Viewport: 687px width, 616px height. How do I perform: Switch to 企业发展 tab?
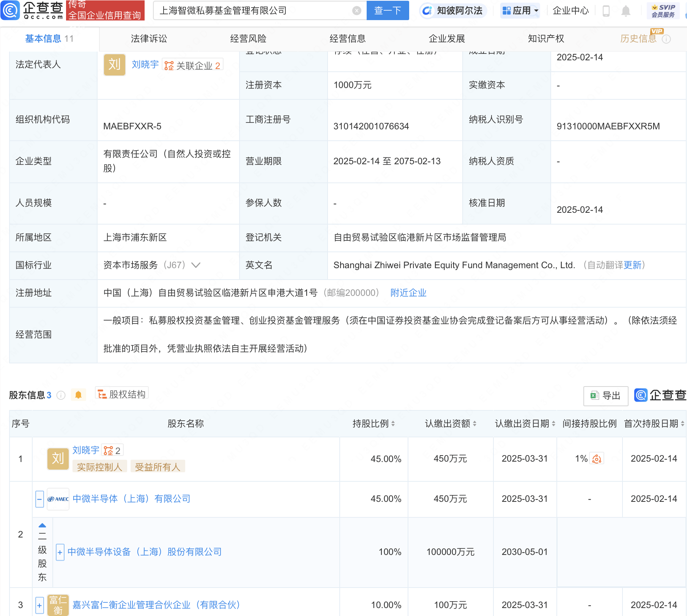[447, 39]
